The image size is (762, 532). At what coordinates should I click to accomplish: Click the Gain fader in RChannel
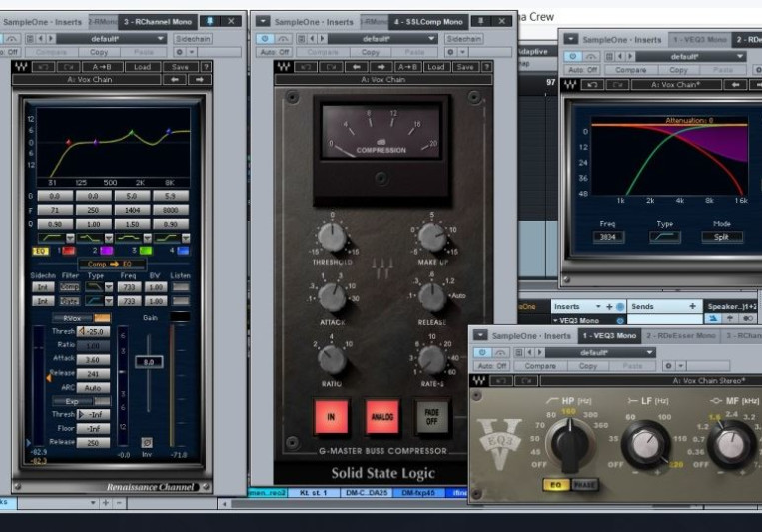[x=149, y=362]
